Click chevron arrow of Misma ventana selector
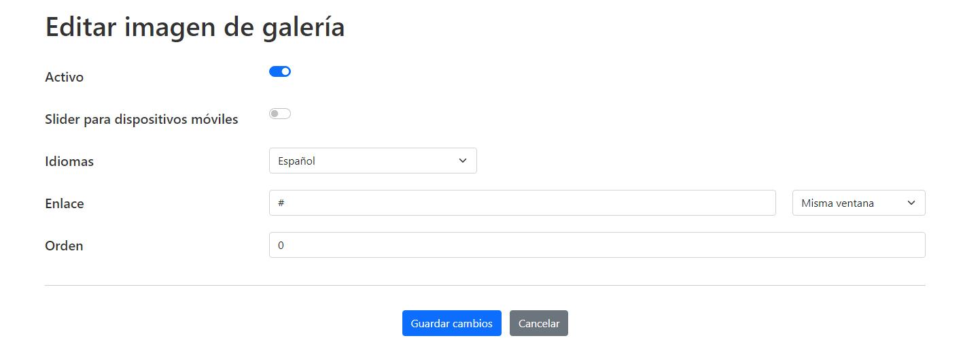This screenshot has height=349, width=980. pos(911,203)
